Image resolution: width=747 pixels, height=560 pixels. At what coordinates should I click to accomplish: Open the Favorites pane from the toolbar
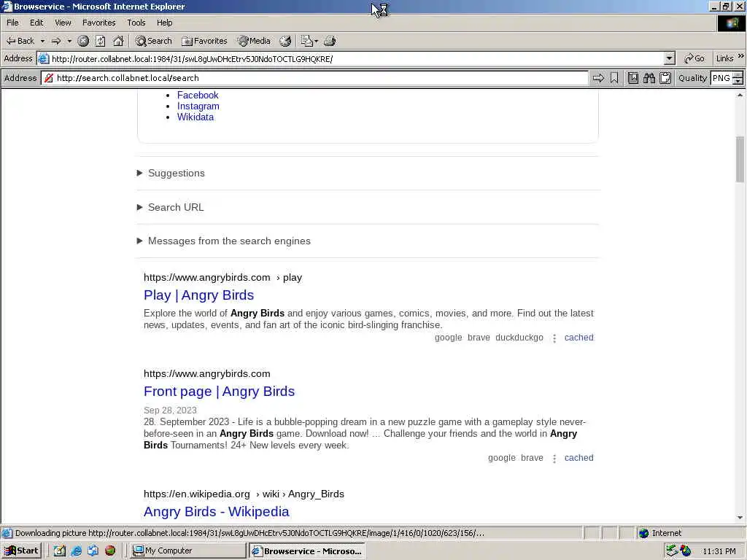204,41
